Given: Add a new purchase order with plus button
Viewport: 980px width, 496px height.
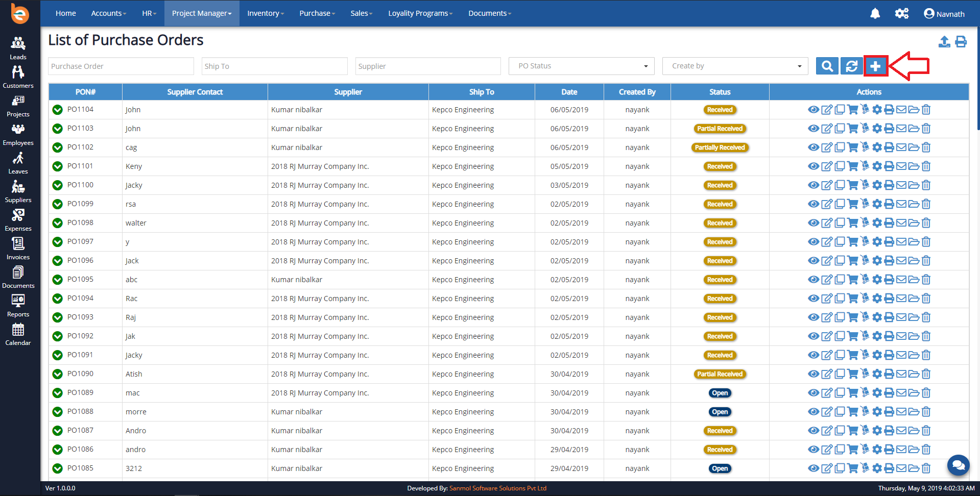Looking at the screenshot, I should [875, 66].
